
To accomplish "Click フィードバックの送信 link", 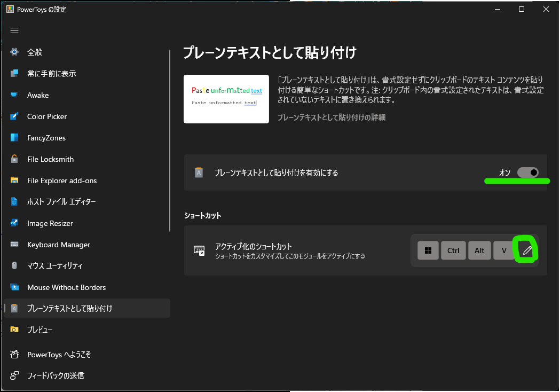I will point(87,376).
